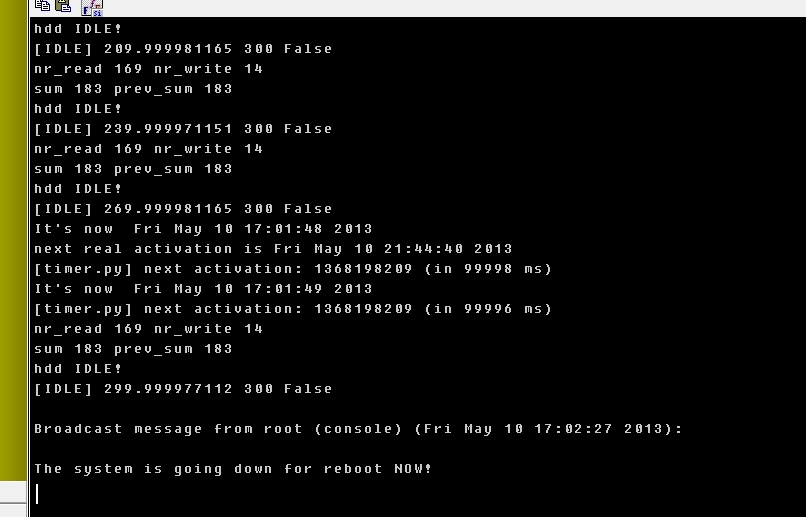The height and width of the screenshot is (517, 806).
Task: Click the It's now 17:01:49 line
Action: coord(204,289)
